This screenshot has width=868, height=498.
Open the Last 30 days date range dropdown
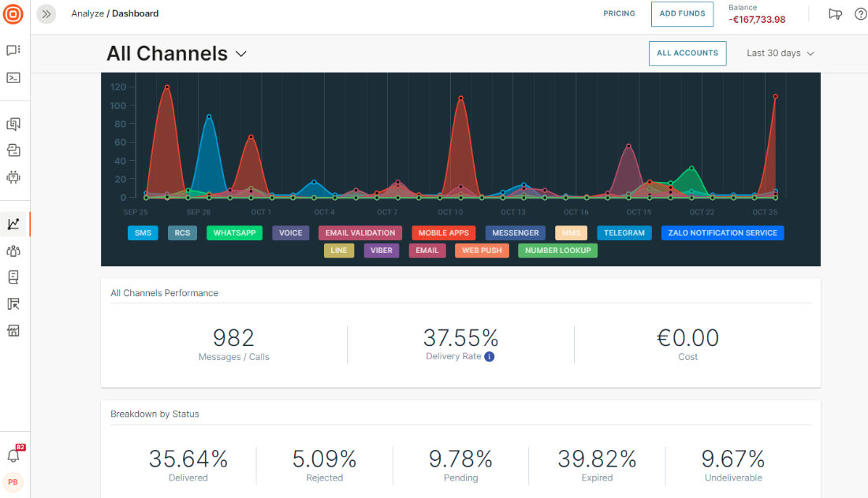tap(780, 53)
